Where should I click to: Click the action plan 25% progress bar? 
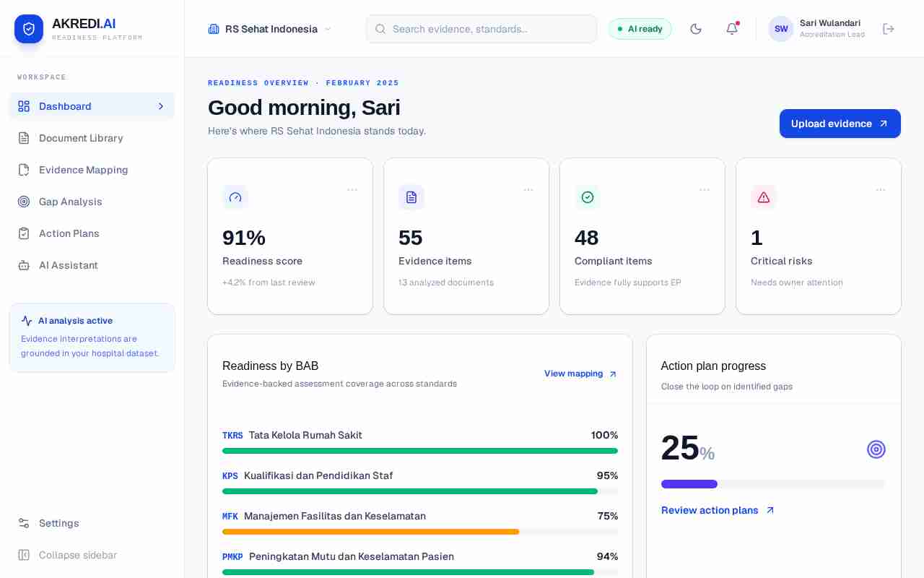(773, 484)
